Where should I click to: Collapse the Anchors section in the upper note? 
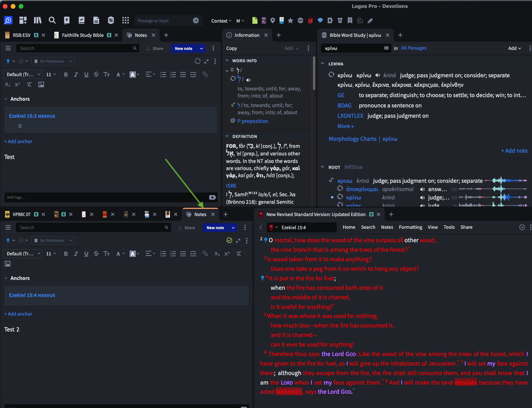(6, 99)
